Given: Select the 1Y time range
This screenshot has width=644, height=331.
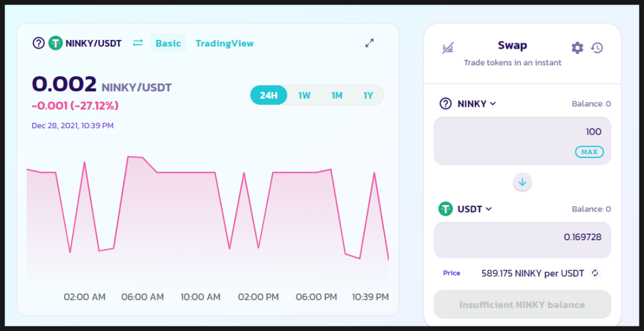Looking at the screenshot, I should click(x=369, y=95).
